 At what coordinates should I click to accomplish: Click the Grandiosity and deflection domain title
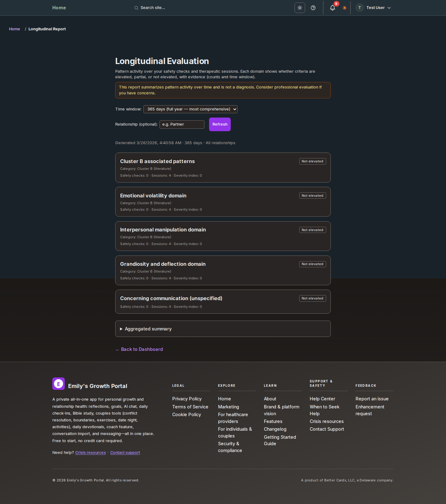point(163,264)
